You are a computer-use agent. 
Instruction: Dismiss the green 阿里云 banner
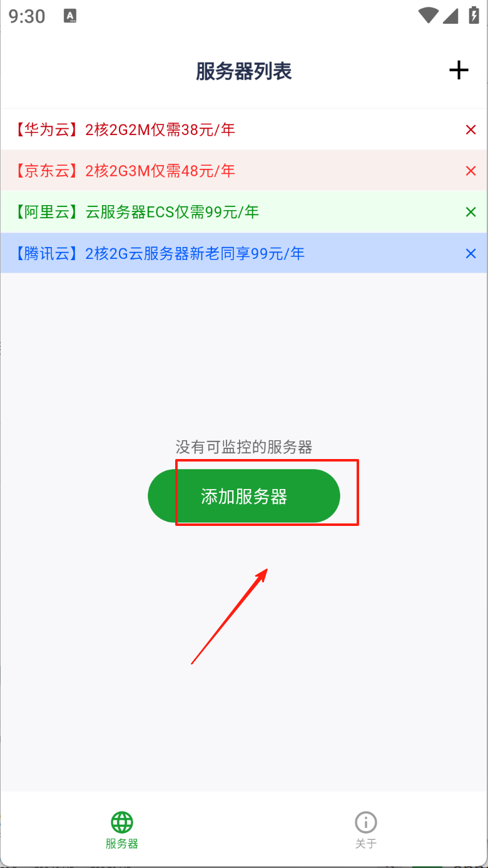click(x=471, y=212)
